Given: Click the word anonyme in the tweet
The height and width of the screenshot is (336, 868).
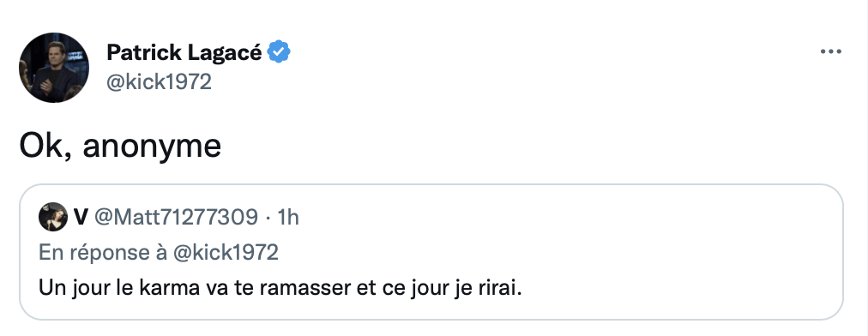Looking at the screenshot, I should 152,147.
